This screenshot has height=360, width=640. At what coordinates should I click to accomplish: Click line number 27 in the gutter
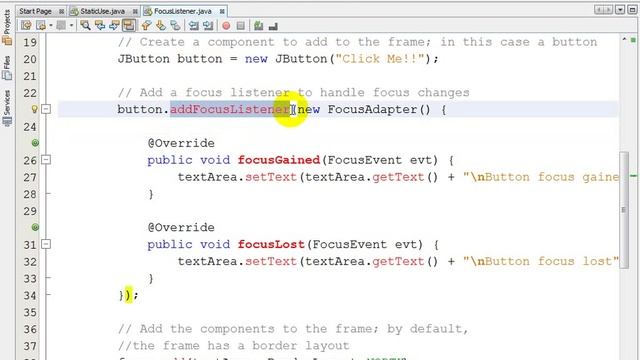tap(30, 177)
